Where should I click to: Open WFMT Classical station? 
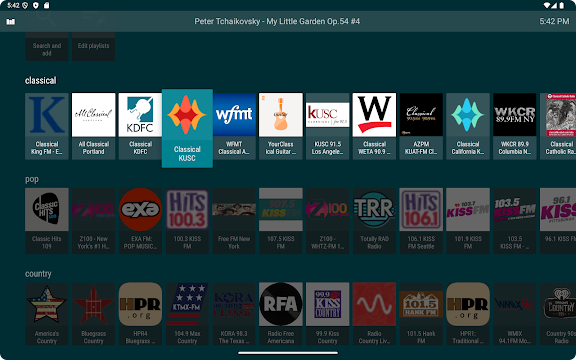click(234, 126)
